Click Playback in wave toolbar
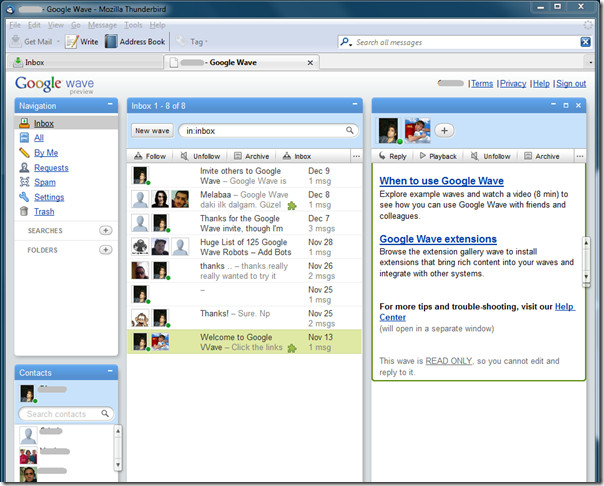 [438, 156]
